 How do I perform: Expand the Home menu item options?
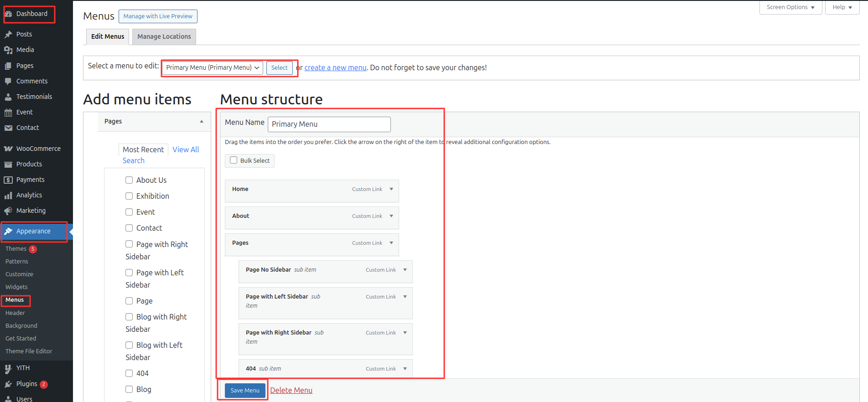click(391, 189)
